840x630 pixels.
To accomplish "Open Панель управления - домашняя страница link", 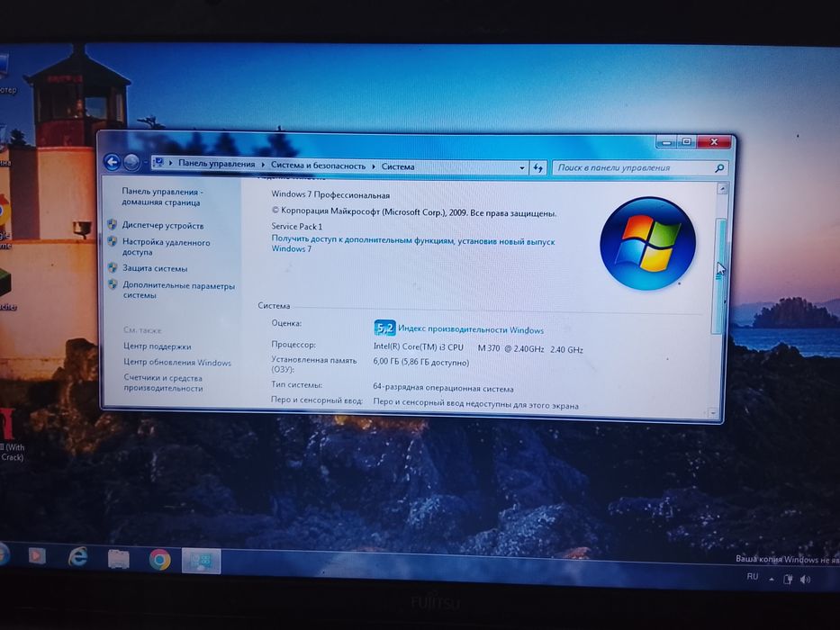I will coord(162,196).
